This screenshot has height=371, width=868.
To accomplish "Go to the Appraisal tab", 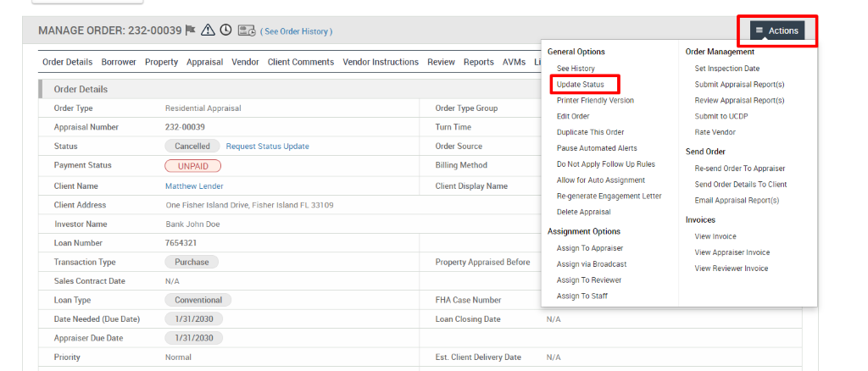I will (205, 62).
